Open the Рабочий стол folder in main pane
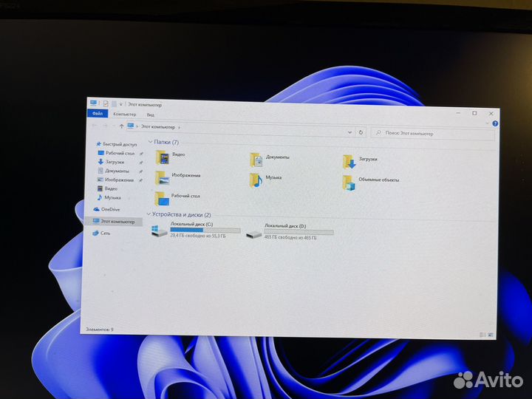This screenshot has height=399, width=532. (177, 198)
